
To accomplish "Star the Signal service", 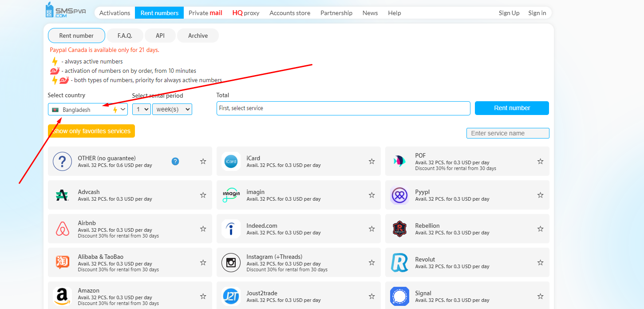I will [x=540, y=296].
